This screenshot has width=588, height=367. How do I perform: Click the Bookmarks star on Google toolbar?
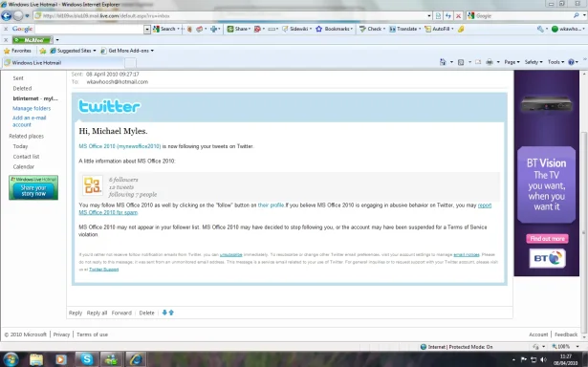tap(334, 29)
